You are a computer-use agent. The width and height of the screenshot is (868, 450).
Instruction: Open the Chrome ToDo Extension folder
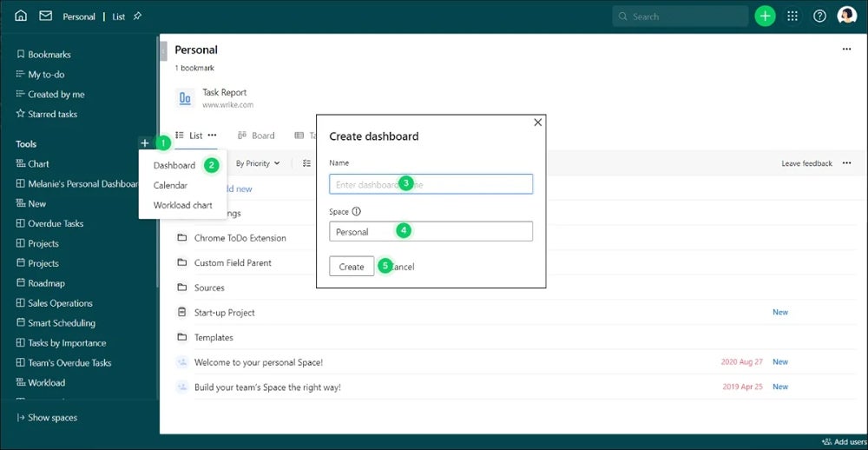[x=240, y=238]
